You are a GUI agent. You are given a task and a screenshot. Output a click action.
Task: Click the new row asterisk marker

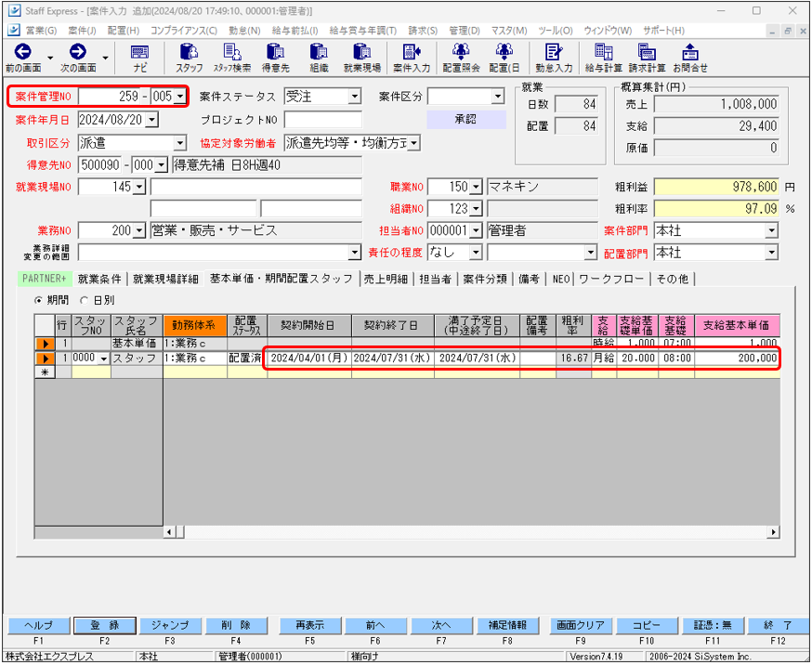(45, 372)
